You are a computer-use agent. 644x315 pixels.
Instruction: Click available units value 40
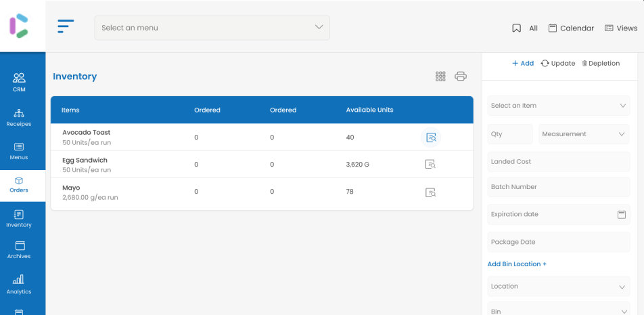point(350,138)
